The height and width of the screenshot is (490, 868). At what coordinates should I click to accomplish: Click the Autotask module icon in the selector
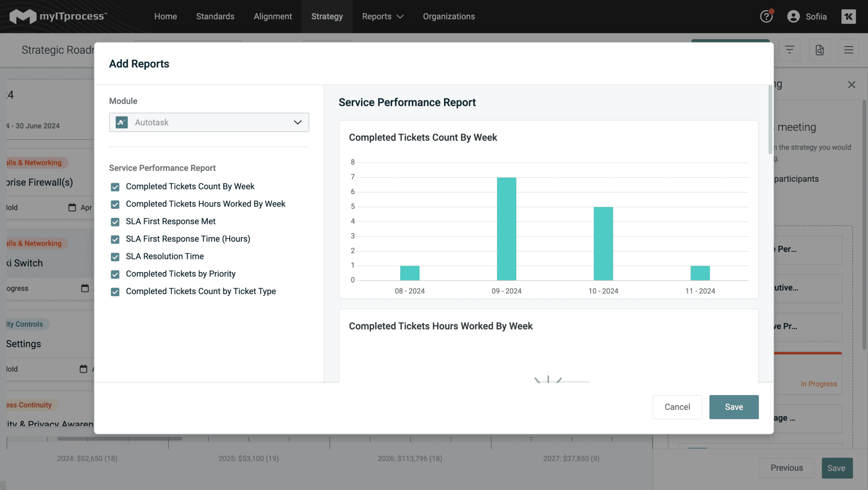pos(120,122)
